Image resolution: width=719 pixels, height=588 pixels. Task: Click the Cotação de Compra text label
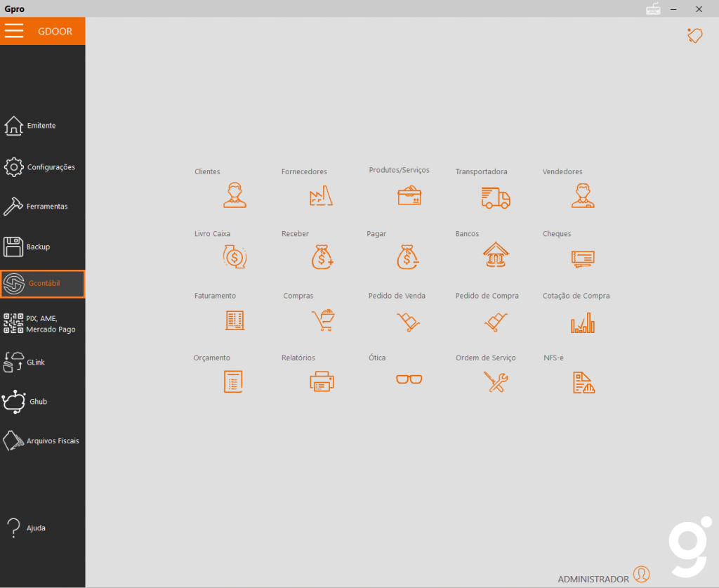click(x=576, y=296)
